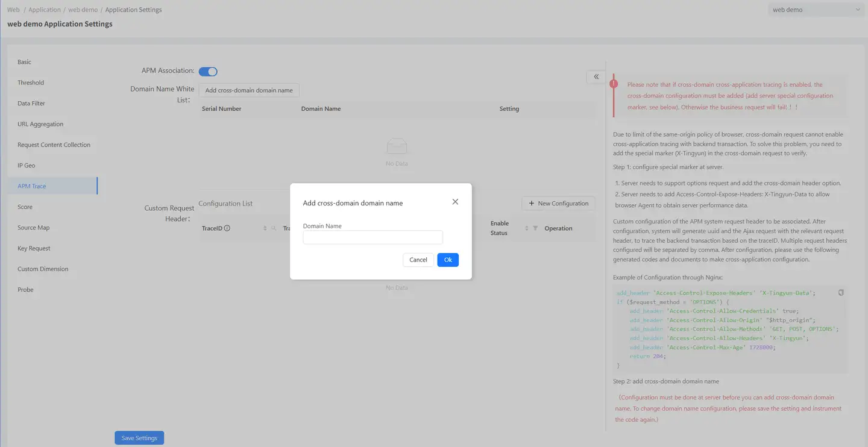Select Request Content Collection in sidebar
The width and height of the screenshot is (868, 447).
pyautogui.click(x=54, y=145)
